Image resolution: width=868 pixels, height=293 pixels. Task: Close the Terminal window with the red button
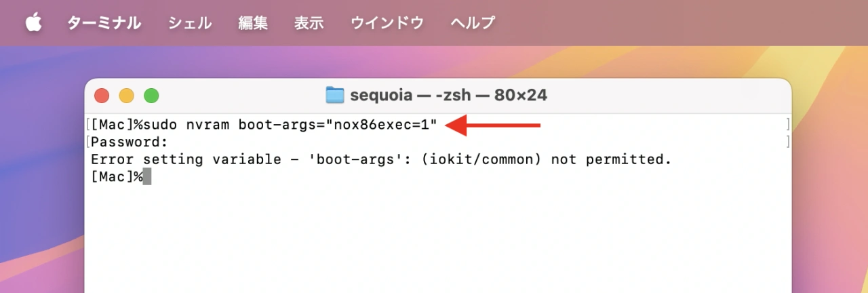[x=102, y=96]
